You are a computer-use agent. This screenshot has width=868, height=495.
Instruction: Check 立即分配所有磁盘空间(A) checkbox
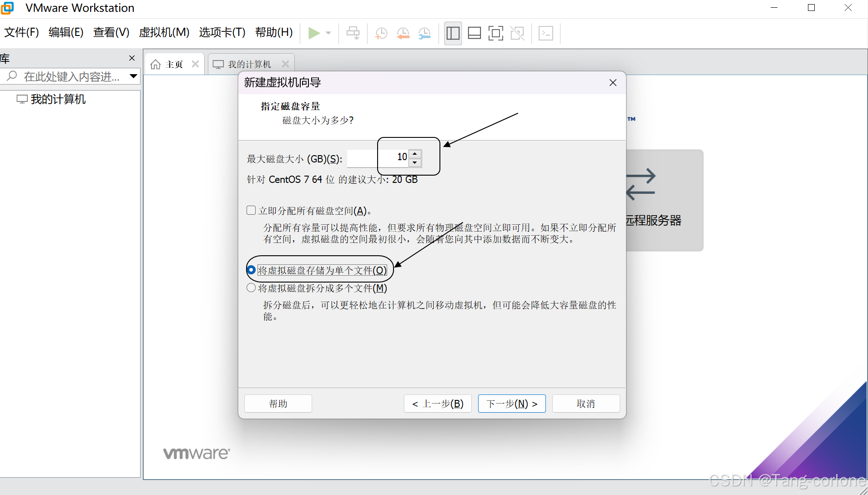tap(251, 210)
